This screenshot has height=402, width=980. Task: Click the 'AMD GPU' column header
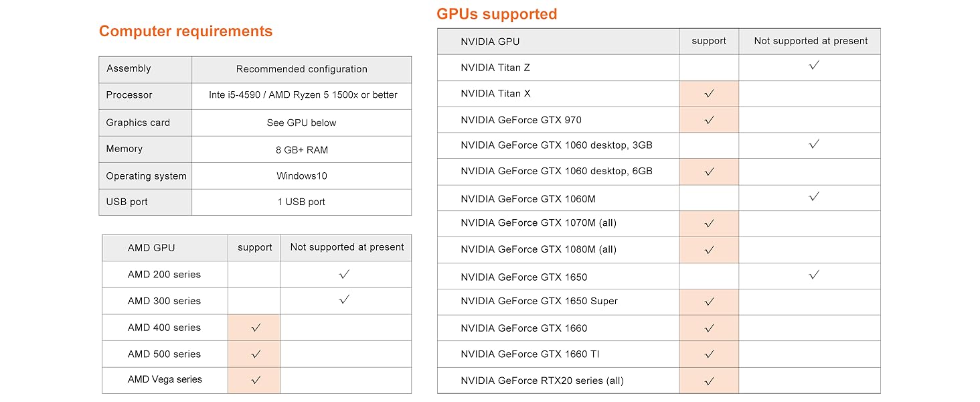151,248
